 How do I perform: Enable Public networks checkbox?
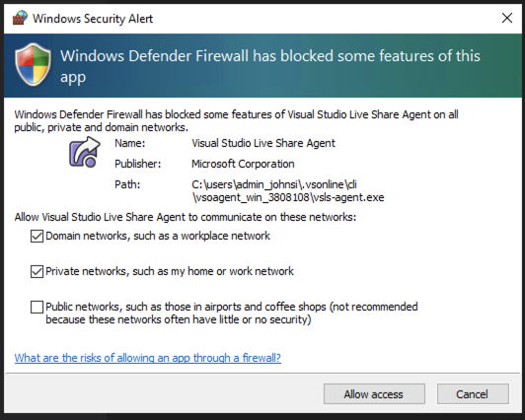37,307
